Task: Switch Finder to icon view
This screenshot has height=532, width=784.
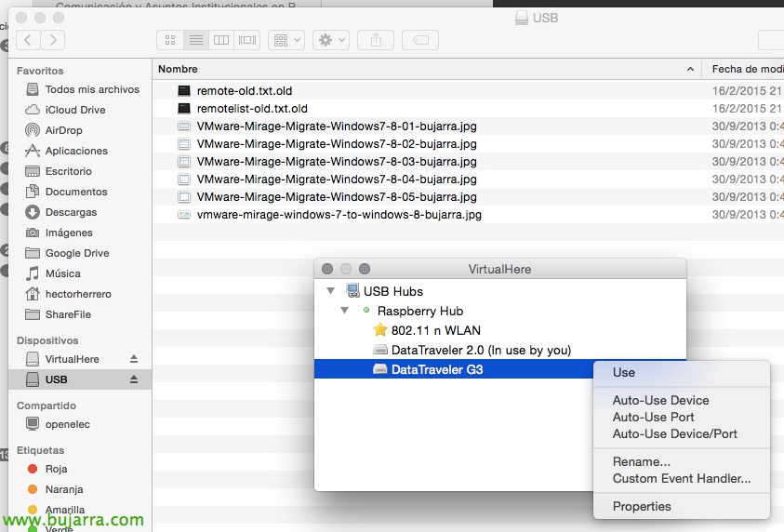Action: click(x=170, y=40)
